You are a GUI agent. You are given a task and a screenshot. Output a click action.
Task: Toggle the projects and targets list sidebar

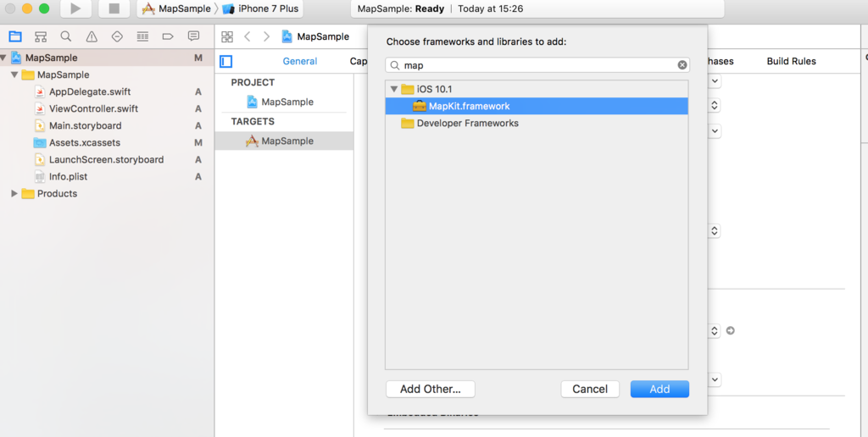pos(225,62)
